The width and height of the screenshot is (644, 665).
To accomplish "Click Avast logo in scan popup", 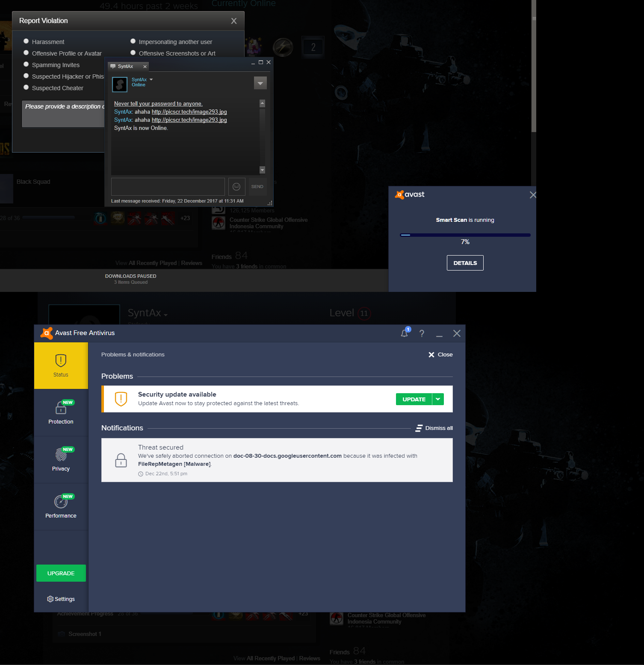I will coord(410,194).
